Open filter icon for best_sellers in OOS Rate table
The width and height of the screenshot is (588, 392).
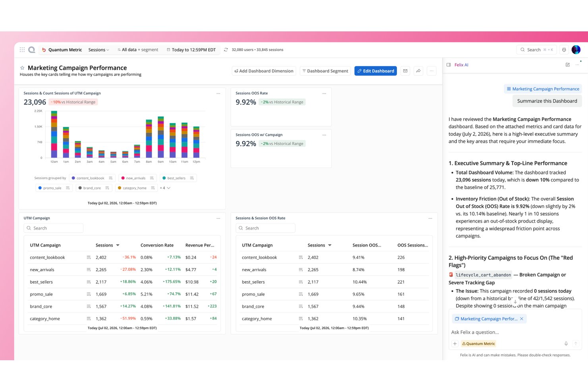301,282
